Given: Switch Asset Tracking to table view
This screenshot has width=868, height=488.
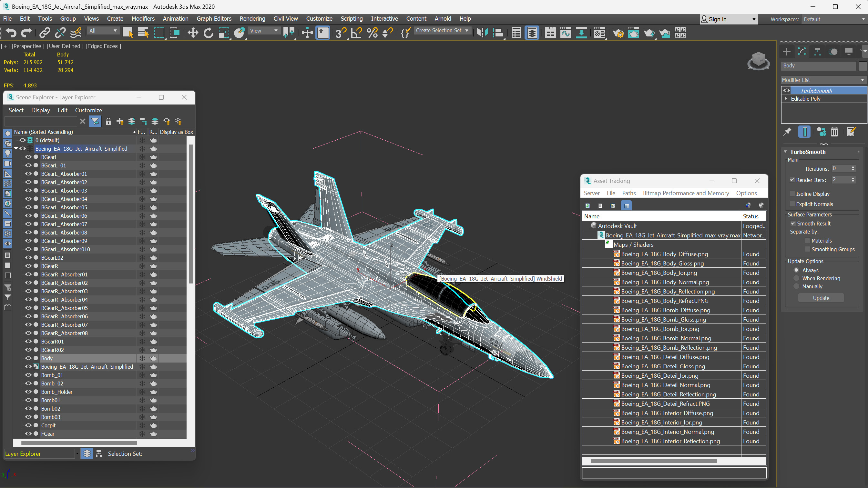Looking at the screenshot, I should [x=627, y=205].
